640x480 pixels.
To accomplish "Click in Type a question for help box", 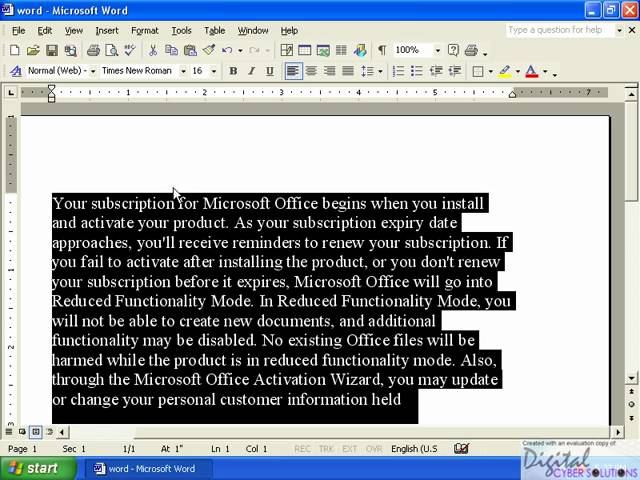I will pyautogui.click(x=560, y=30).
